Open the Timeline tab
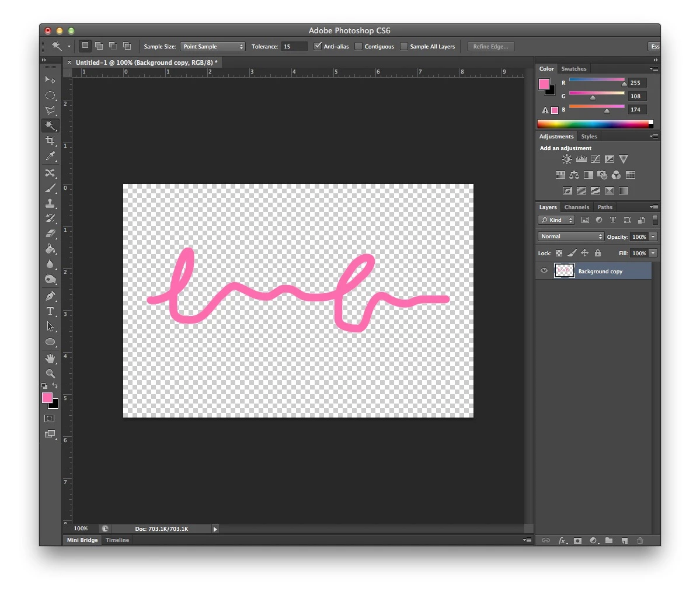This screenshot has width=700, height=598. pos(117,540)
